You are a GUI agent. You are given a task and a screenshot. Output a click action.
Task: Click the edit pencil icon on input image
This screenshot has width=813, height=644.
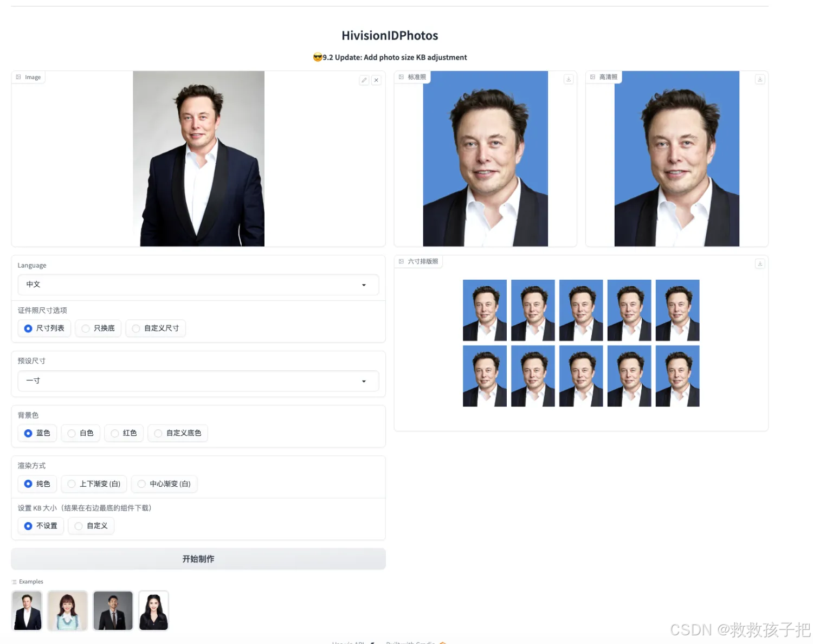pos(364,80)
